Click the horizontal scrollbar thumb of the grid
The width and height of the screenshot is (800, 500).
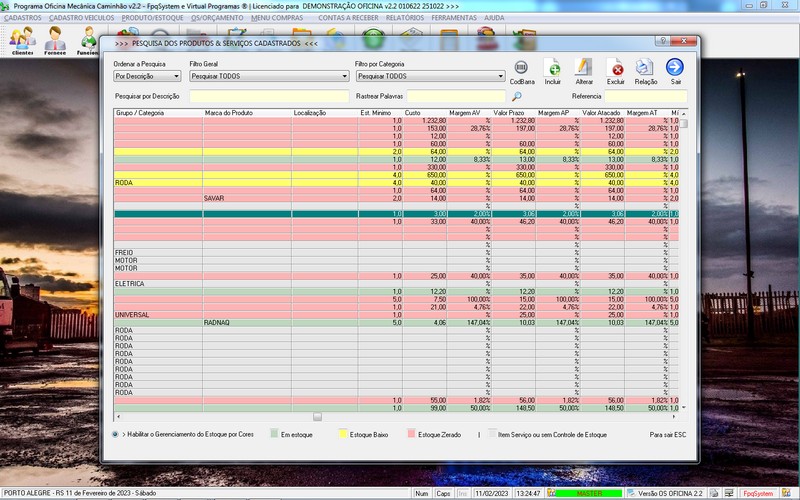coord(317,417)
